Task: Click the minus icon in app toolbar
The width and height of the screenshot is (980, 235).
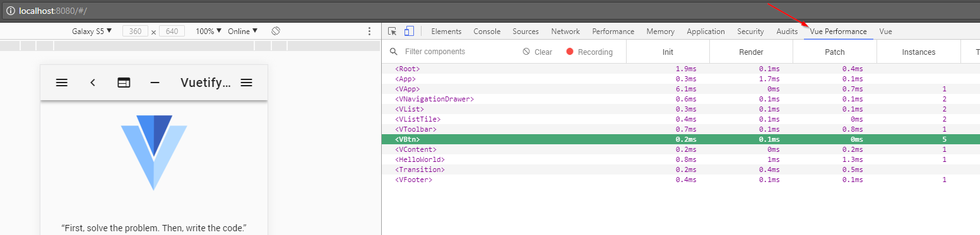Action: [155, 82]
